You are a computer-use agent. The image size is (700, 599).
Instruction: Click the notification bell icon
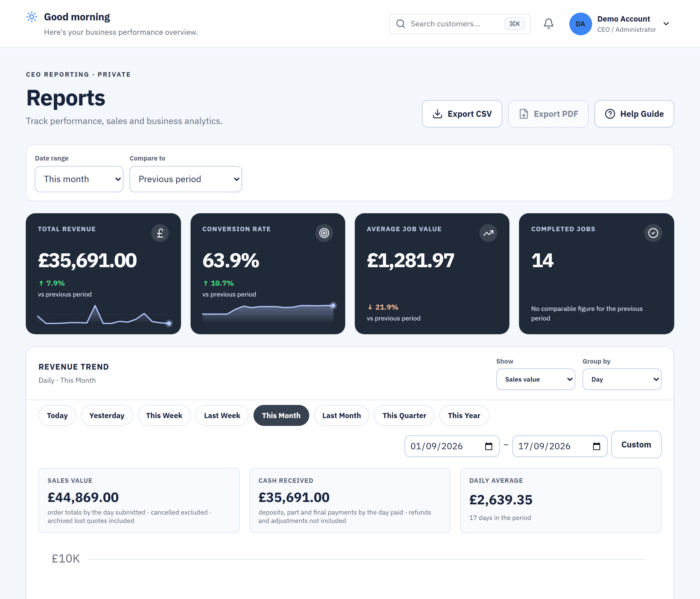[548, 24]
